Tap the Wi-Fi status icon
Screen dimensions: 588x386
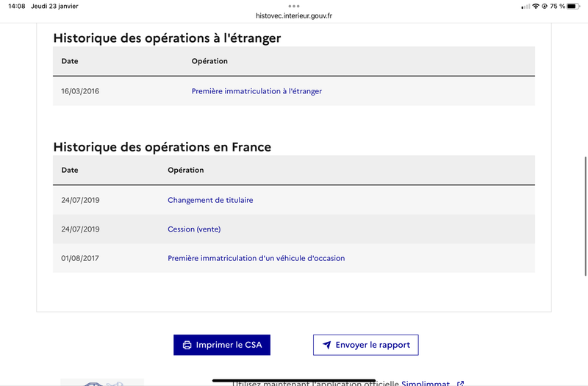[536, 6]
